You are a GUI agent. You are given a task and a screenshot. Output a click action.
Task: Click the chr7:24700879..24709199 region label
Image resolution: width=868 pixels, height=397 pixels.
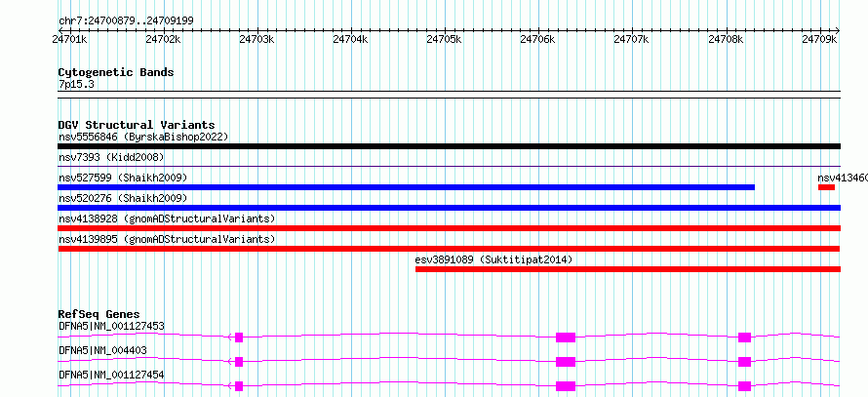pos(126,20)
